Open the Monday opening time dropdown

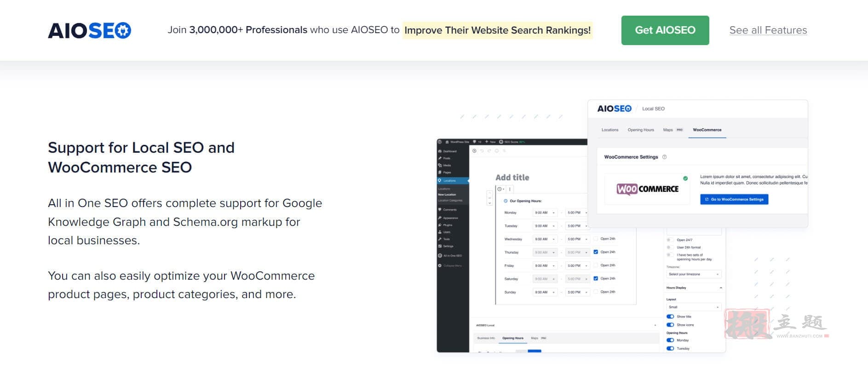pyautogui.click(x=545, y=213)
